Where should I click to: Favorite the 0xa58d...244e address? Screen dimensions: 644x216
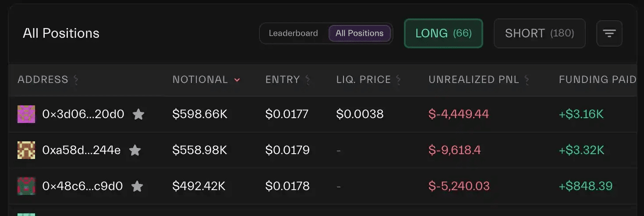135,151
